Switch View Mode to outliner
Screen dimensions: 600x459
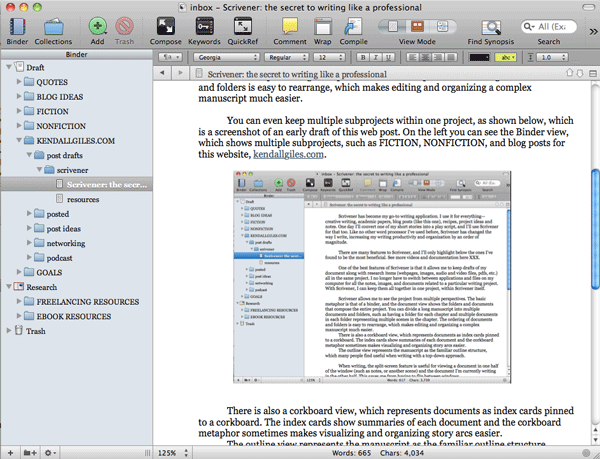click(443, 26)
